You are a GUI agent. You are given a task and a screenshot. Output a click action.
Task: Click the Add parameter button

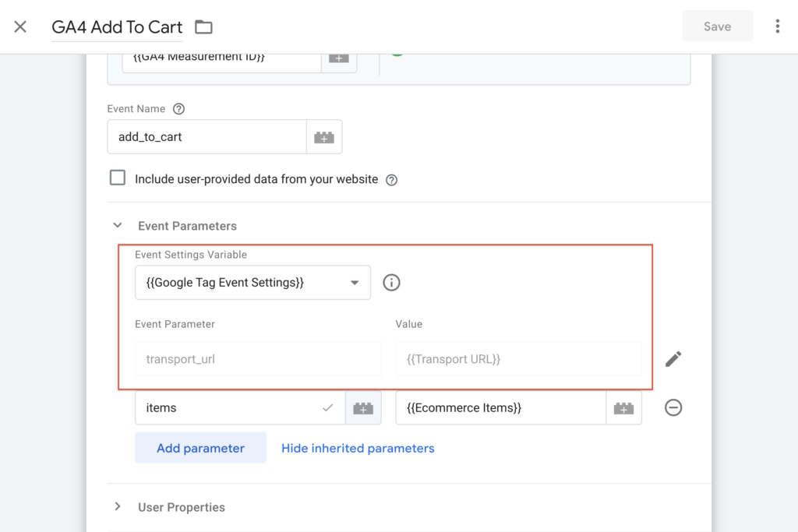[200, 448]
